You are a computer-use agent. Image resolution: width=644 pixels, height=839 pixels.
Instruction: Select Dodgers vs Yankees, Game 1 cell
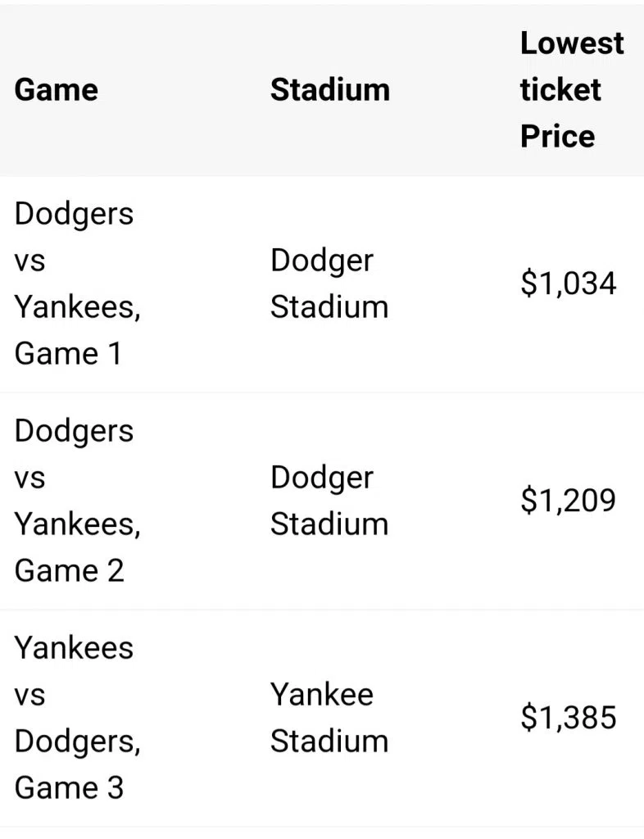78,283
